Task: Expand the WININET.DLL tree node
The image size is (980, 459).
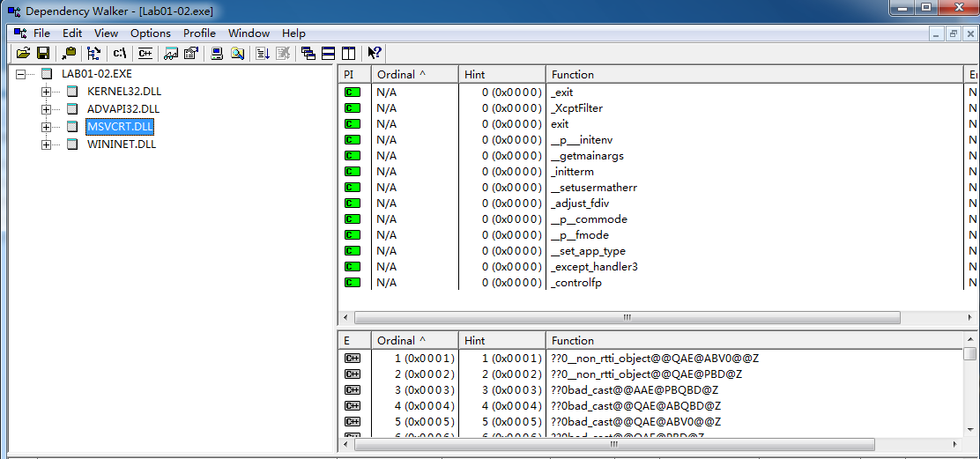Action: click(46, 144)
